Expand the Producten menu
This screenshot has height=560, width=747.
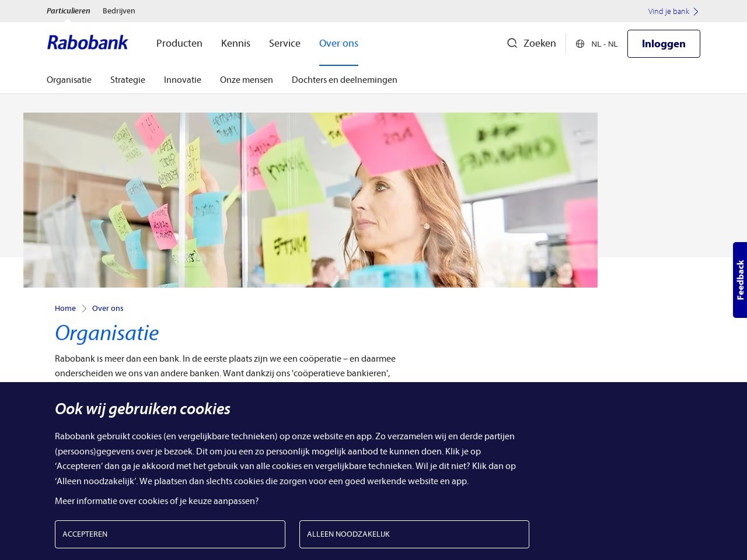tap(179, 43)
